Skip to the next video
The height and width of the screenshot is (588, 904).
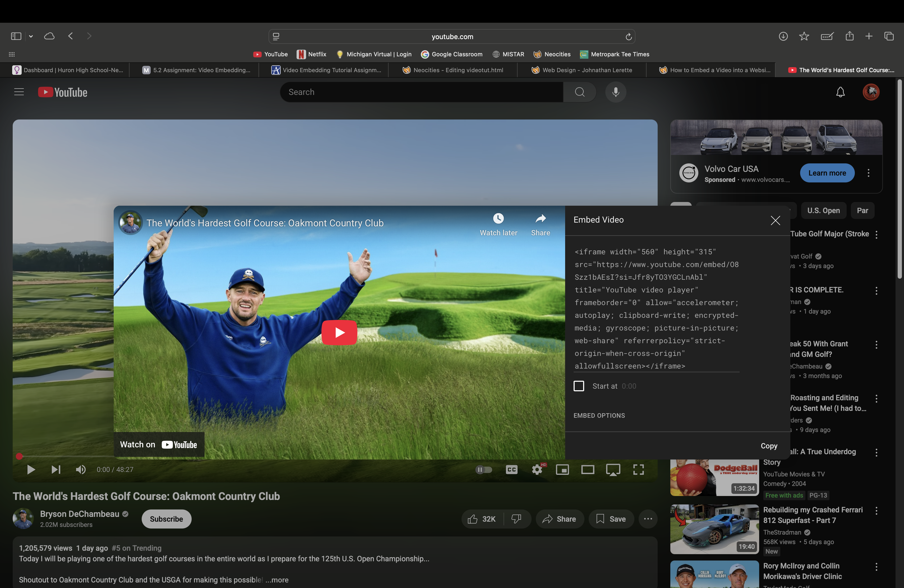pos(56,470)
